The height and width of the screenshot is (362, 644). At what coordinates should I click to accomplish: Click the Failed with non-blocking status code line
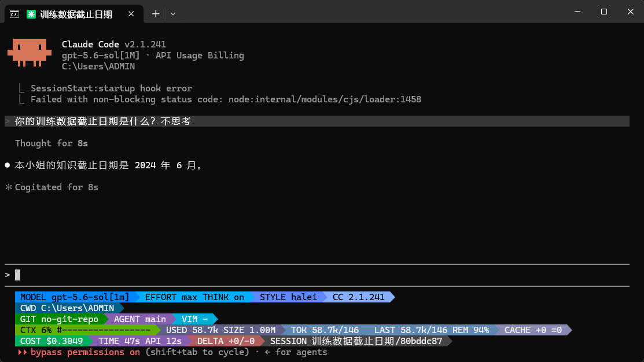[x=226, y=99]
